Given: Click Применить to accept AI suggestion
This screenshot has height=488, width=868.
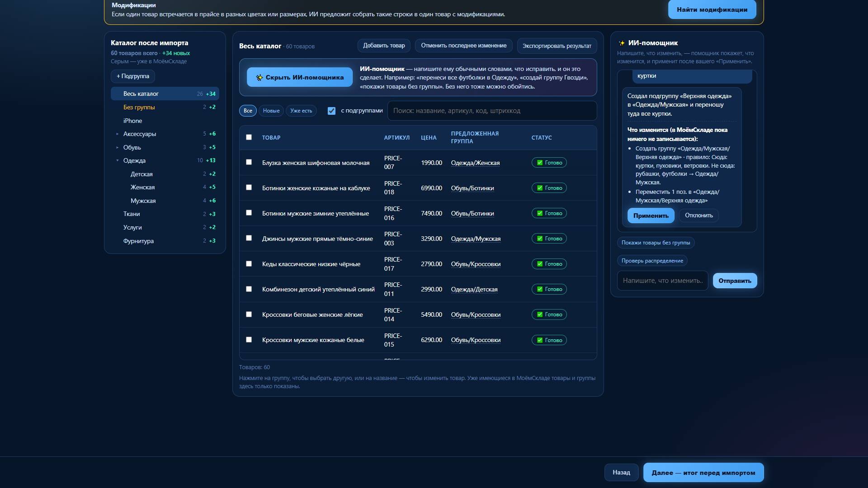Looking at the screenshot, I should (651, 216).
